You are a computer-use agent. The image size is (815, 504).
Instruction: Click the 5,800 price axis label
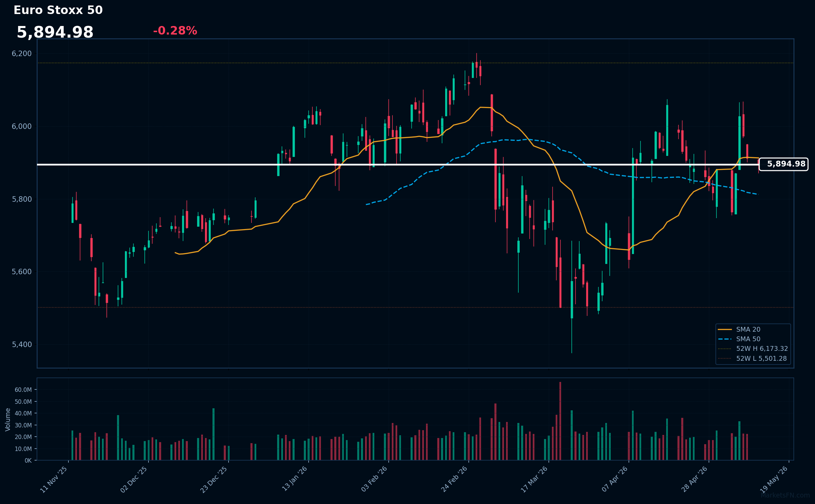(22, 199)
